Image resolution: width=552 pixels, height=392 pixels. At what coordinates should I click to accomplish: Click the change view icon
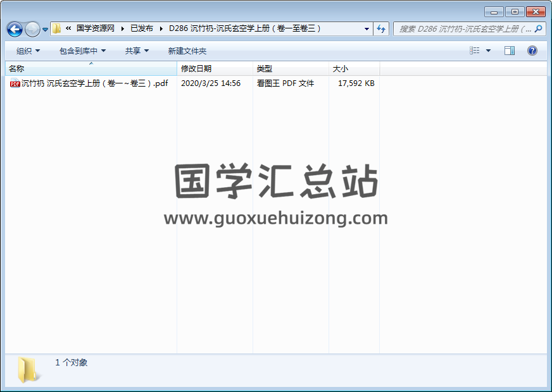[475, 51]
